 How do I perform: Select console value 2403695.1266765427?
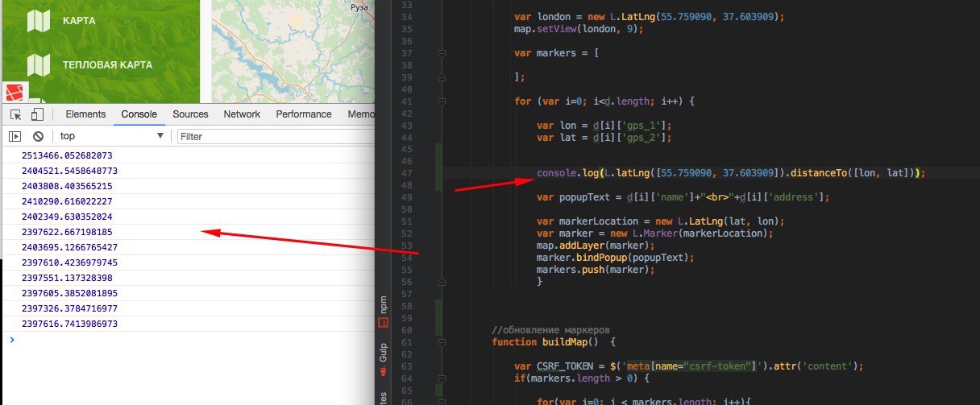click(x=70, y=247)
